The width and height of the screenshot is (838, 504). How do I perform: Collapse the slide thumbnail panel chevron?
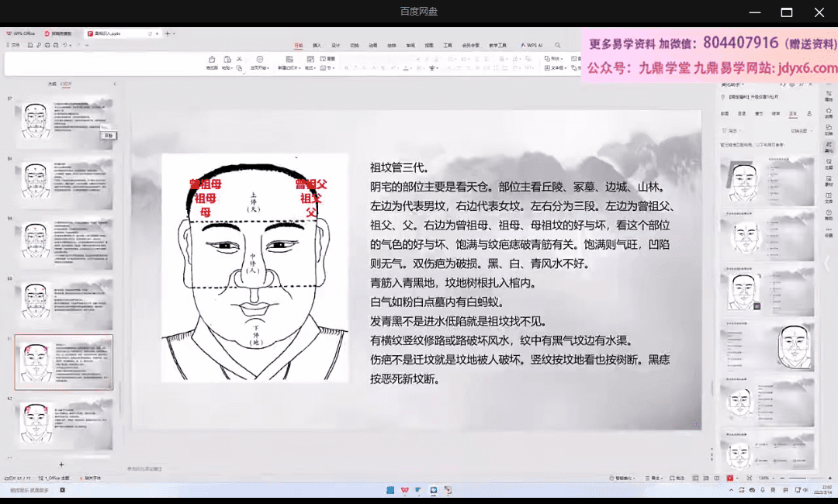pyautogui.click(x=115, y=84)
